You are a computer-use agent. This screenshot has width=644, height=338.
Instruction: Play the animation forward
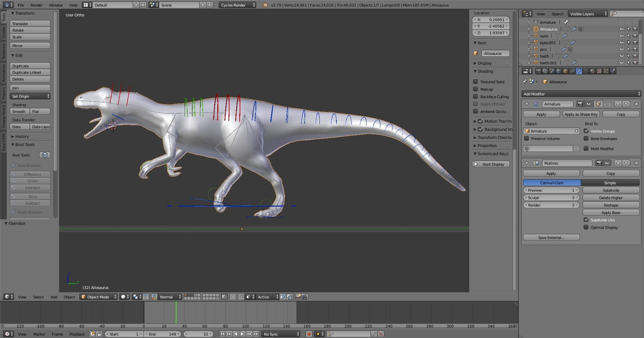pyautogui.click(x=243, y=334)
